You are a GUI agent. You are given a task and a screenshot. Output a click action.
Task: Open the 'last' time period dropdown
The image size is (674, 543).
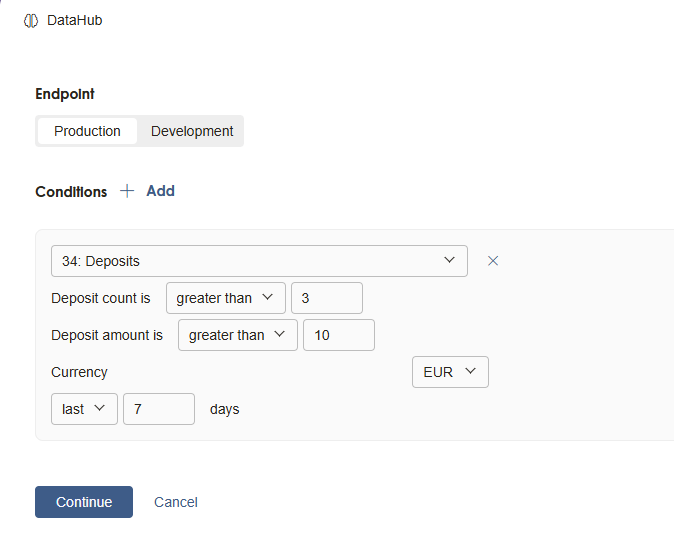tap(84, 409)
